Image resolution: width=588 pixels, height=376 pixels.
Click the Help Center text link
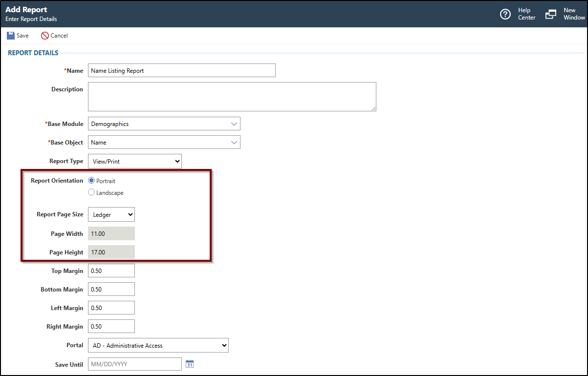526,14
